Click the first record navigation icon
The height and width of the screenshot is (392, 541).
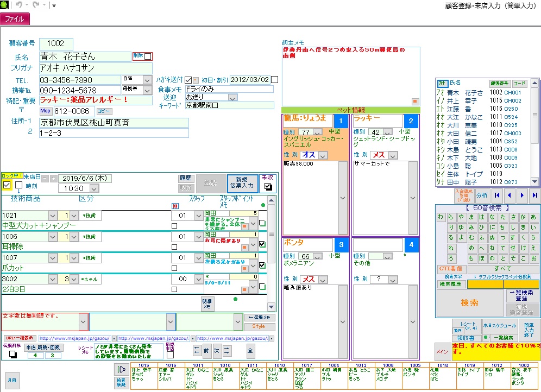(497, 195)
